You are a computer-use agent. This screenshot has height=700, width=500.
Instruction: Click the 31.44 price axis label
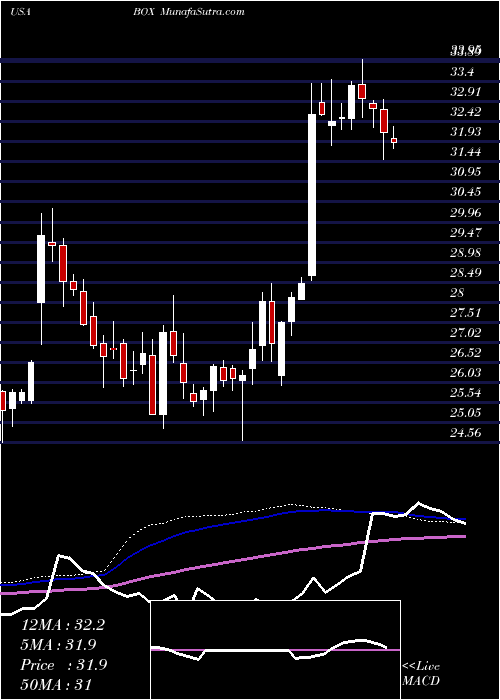pos(466,152)
